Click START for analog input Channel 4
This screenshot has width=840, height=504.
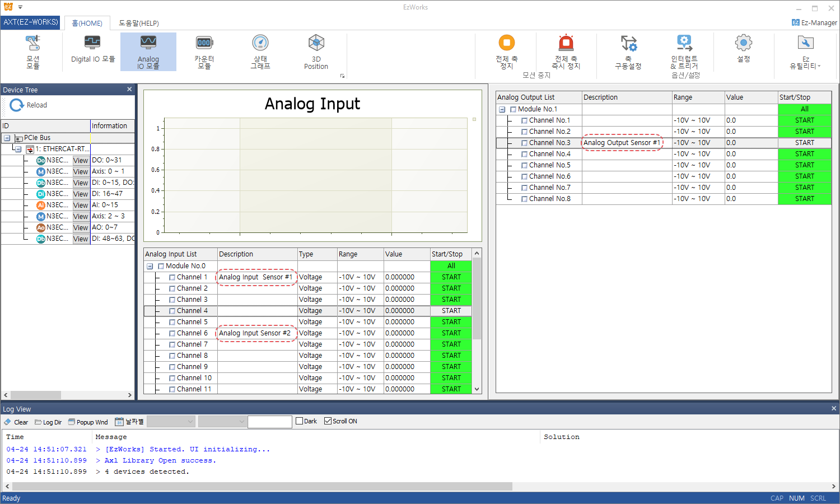click(451, 311)
